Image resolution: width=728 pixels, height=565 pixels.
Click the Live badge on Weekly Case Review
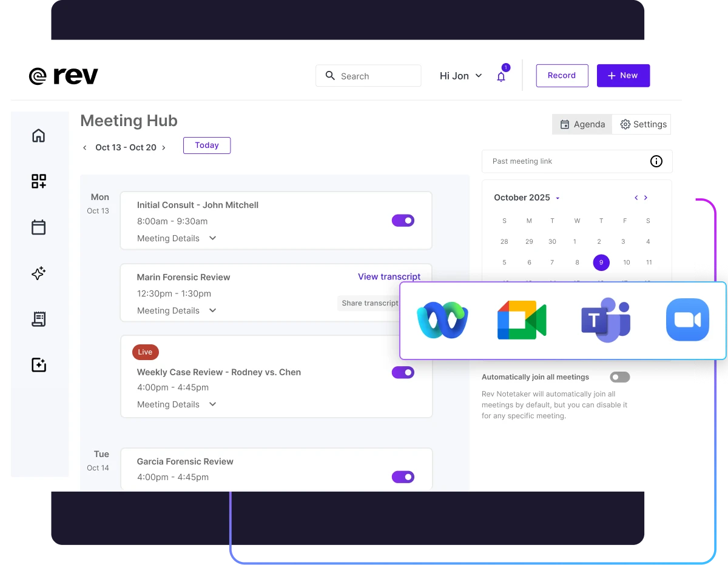point(145,352)
